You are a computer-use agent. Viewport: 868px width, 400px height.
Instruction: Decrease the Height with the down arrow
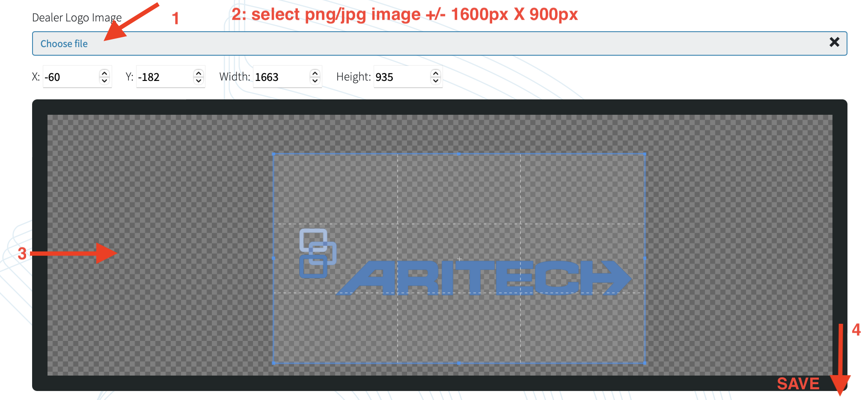click(x=436, y=81)
